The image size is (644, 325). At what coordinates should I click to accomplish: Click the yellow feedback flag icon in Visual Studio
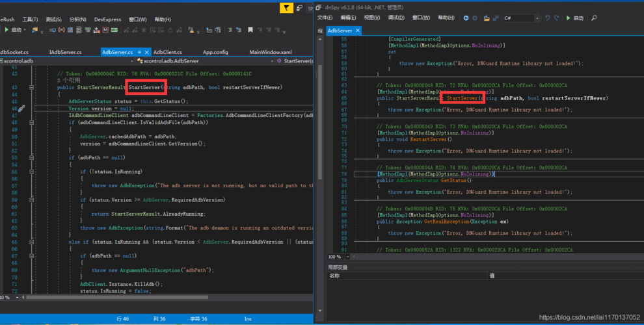tap(287, 8)
